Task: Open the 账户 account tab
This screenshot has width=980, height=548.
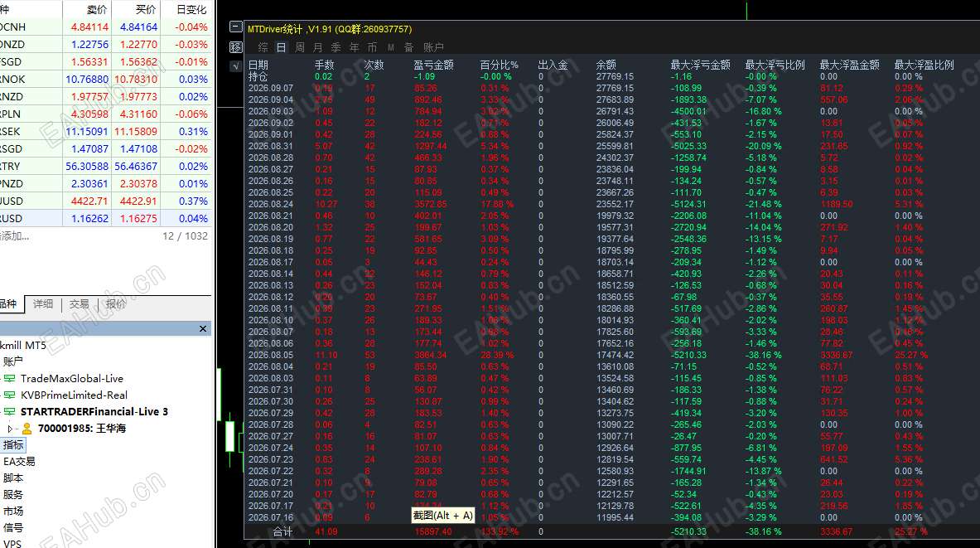Action: pos(433,47)
